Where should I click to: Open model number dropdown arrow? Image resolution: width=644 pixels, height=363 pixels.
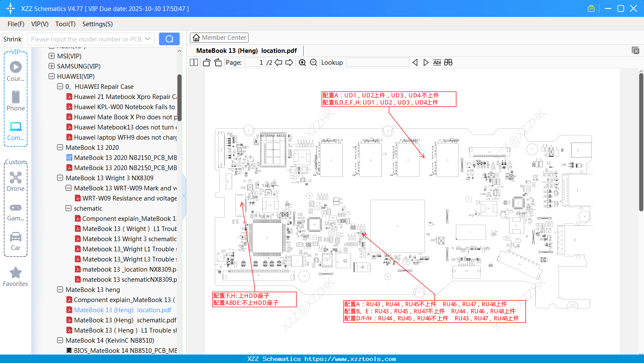coord(148,39)
